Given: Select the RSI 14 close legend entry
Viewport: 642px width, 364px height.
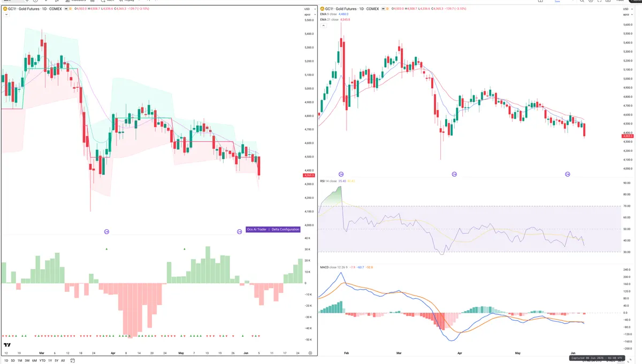Looking at the screenshot, I should pyautogui.click(x=328, y=181).
